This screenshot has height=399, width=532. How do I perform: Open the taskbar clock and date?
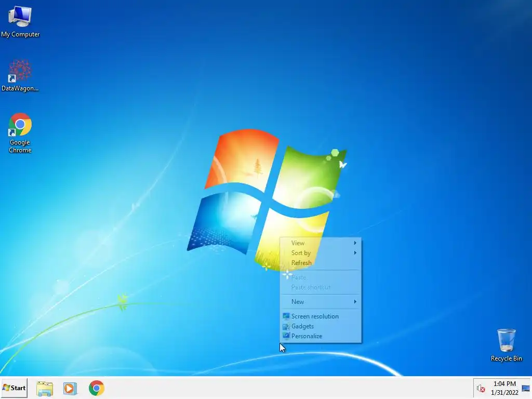click(504, 388)
